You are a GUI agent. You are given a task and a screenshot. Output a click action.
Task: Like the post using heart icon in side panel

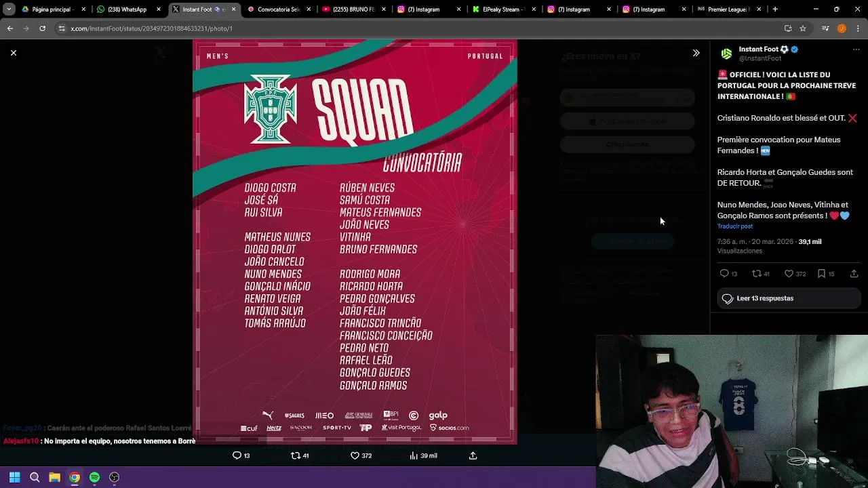[789, 274]
